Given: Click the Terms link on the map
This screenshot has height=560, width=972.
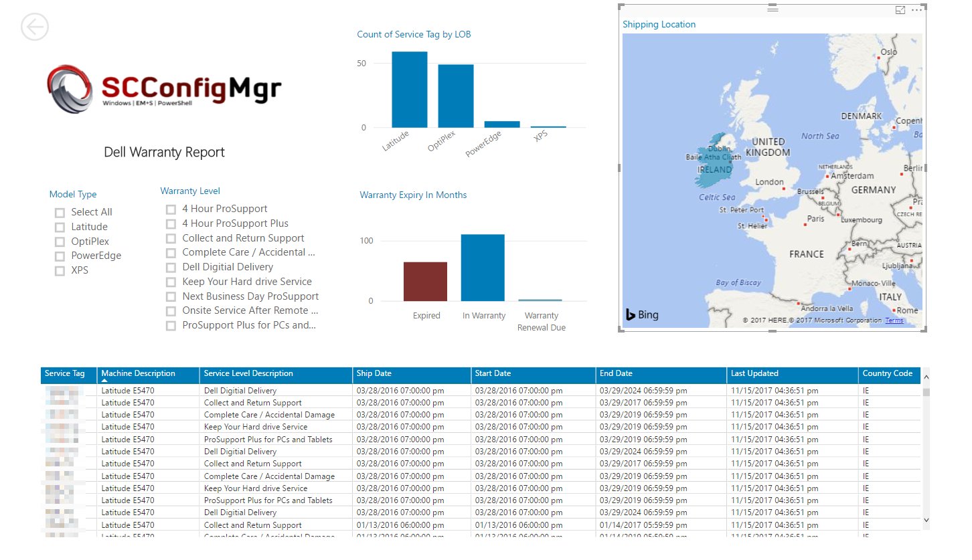Looking at the screenshot, I should coord(894,320).
